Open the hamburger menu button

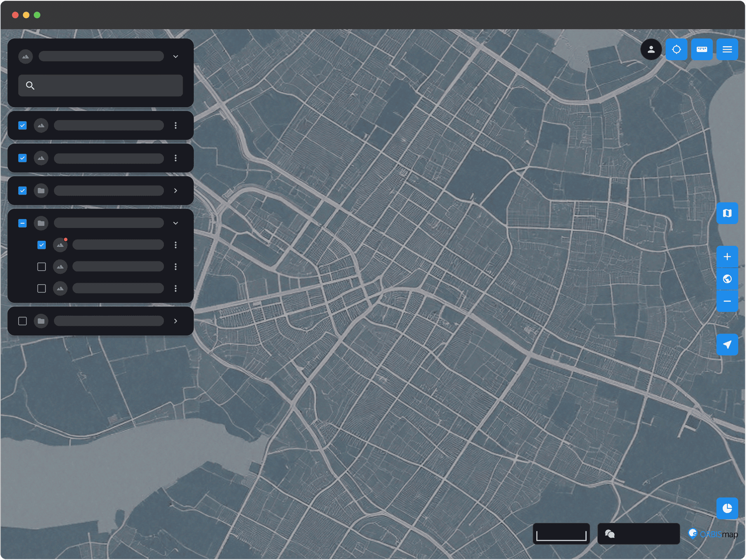[727, 49]
